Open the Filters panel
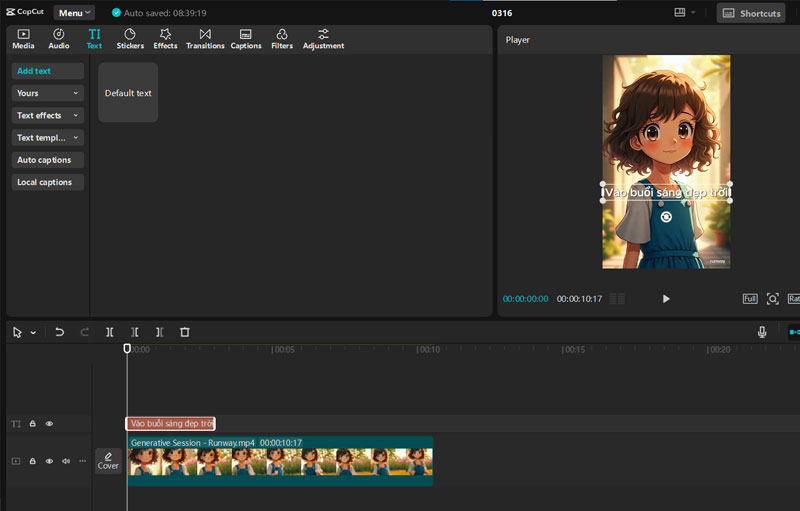Image resolution: width=800 pixels, height=511 pixels. point(282,39)
